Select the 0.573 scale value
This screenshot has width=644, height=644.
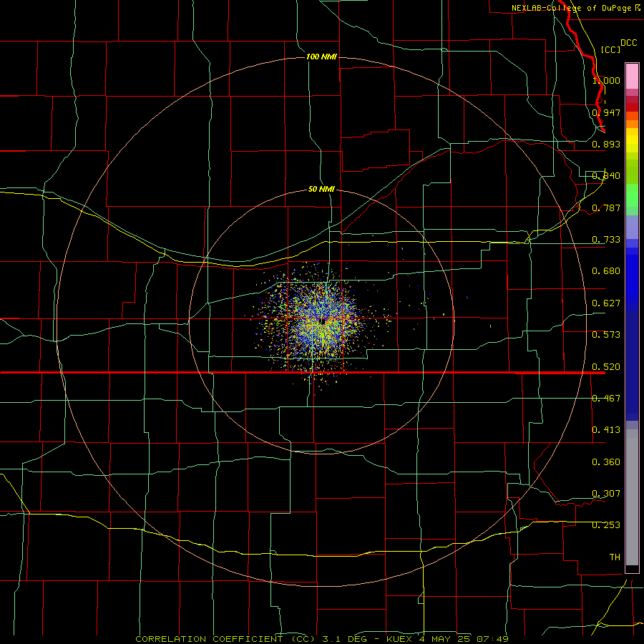(x=606, y=335)
